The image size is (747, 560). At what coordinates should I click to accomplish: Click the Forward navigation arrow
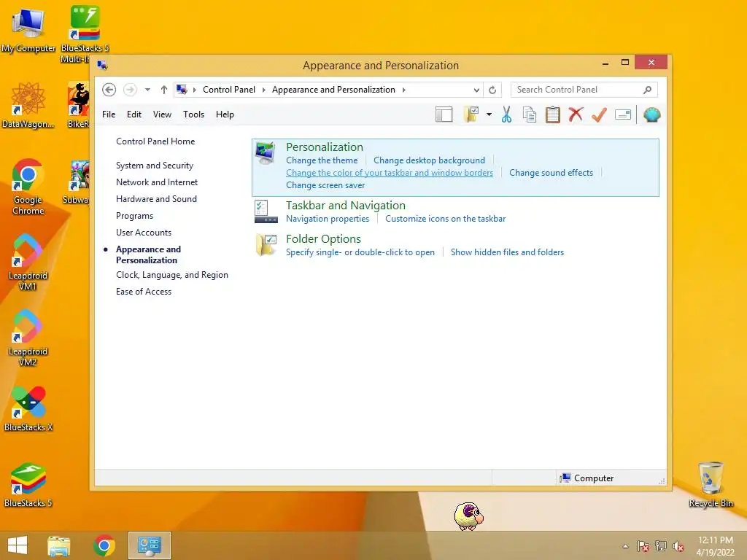click(x=130, y=90)
